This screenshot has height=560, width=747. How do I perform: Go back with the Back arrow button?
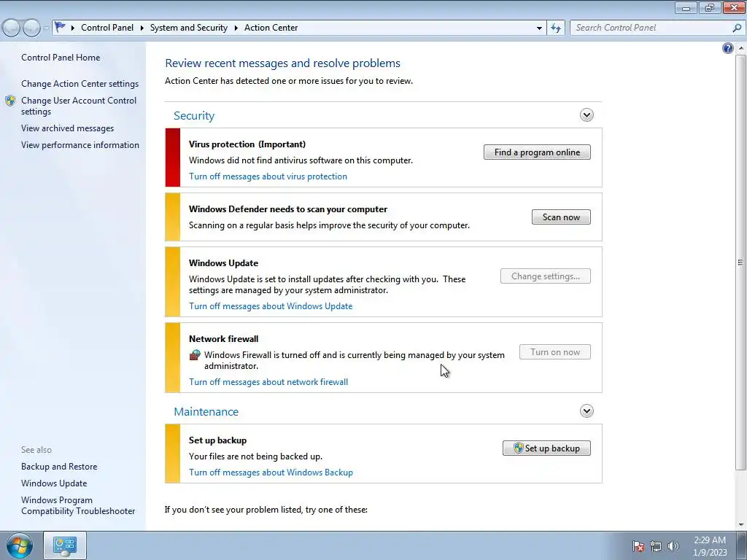click(x=11, y=28)
